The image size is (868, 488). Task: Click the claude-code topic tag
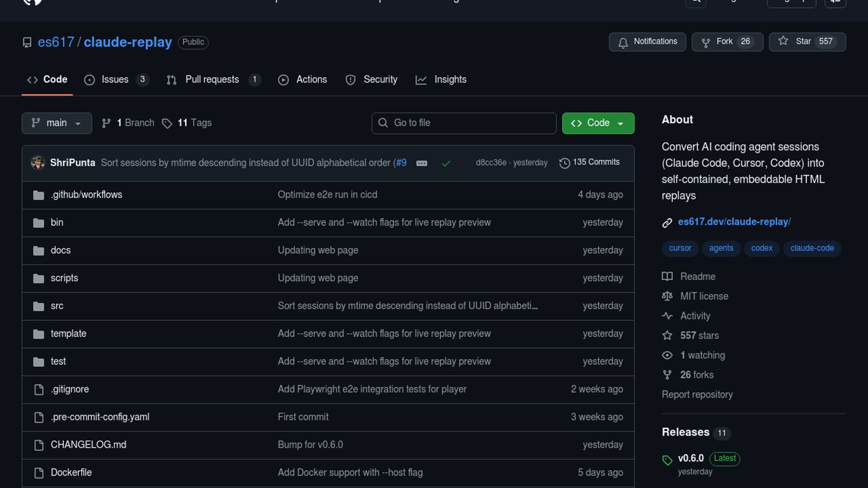(812, 248)
